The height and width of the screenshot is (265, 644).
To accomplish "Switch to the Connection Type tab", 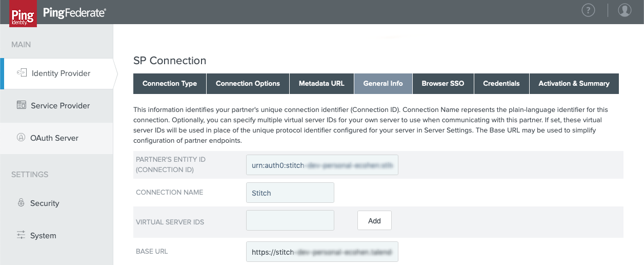I will point(170,84).
